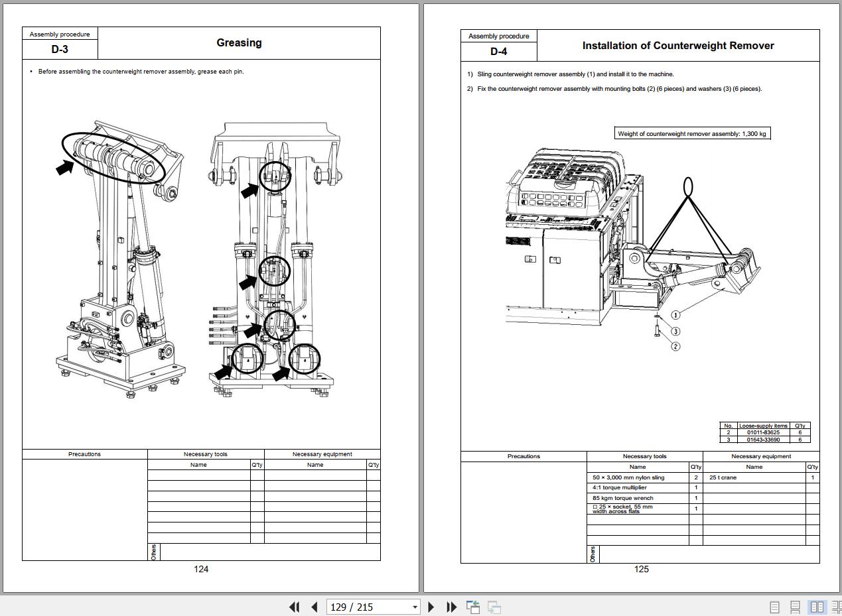Click the D-4 assembly procedure label
Viewport: 842px width, 616px height.
498,51
